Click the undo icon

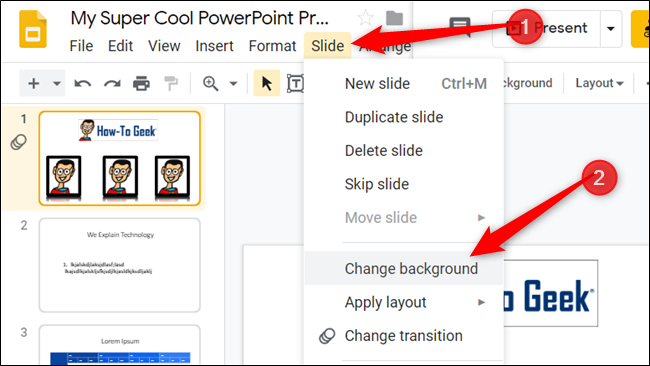pos(82,84)
